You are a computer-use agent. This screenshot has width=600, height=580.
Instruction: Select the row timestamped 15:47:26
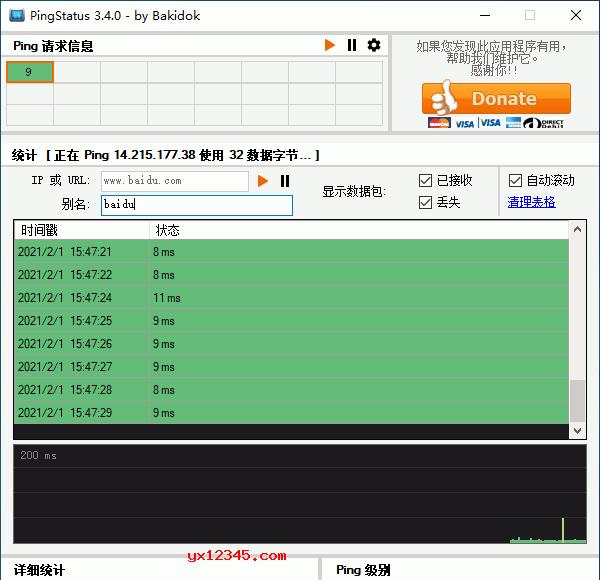click(291, 343)
